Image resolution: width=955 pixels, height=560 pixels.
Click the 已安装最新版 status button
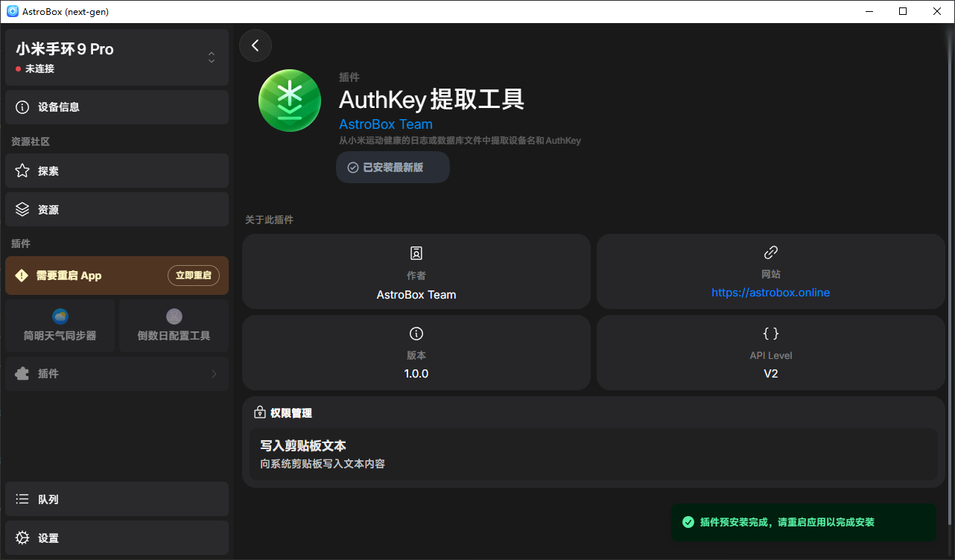[x=393, y=168]
